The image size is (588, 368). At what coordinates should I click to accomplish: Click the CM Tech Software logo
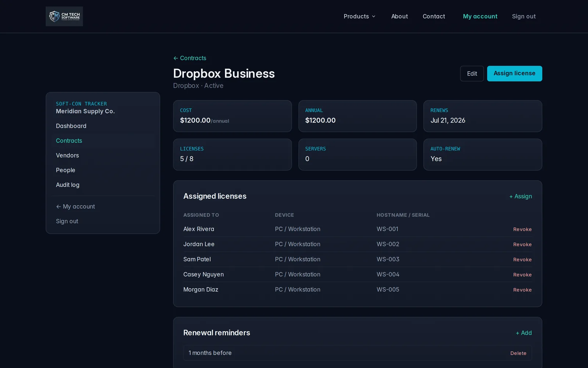pos(64,16)
